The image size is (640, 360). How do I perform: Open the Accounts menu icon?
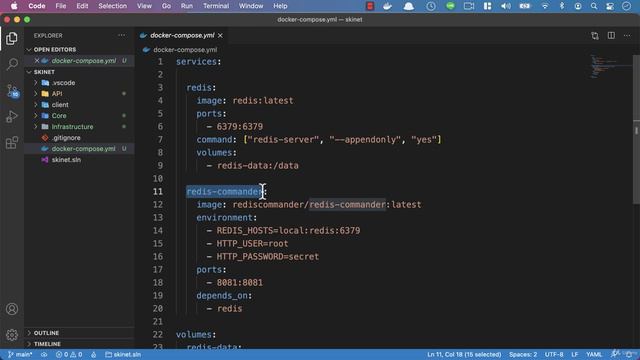[x=12, y=309]
